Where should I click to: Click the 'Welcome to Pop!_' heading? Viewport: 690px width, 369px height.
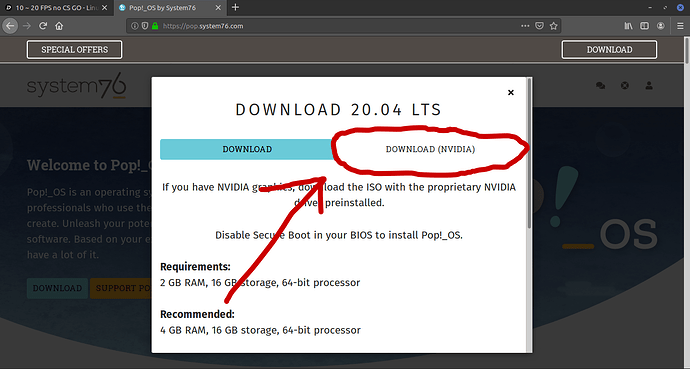coord(89,165)
